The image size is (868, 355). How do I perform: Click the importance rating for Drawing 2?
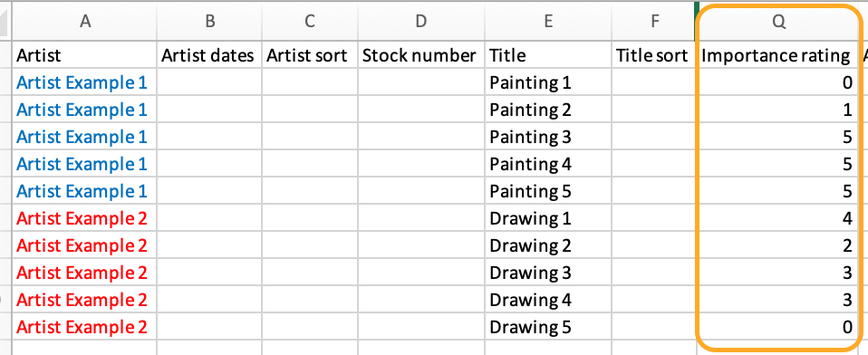(x=777, y=245)
